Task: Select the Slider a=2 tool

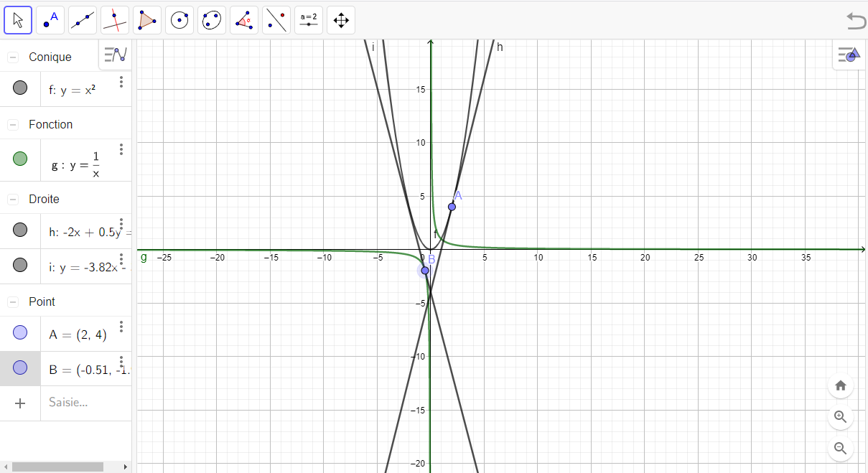Action: [x=309, y=20]
